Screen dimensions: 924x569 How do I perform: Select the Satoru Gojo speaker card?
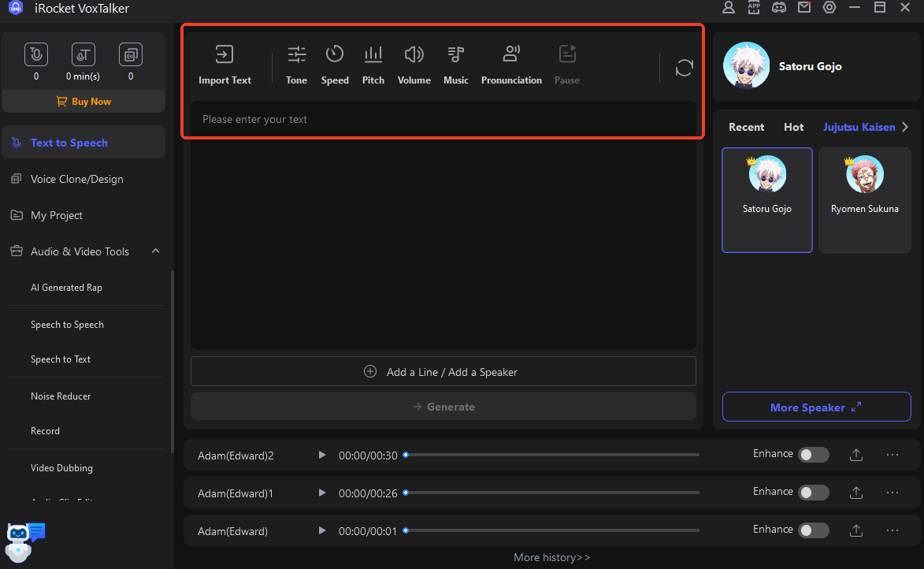766,200
